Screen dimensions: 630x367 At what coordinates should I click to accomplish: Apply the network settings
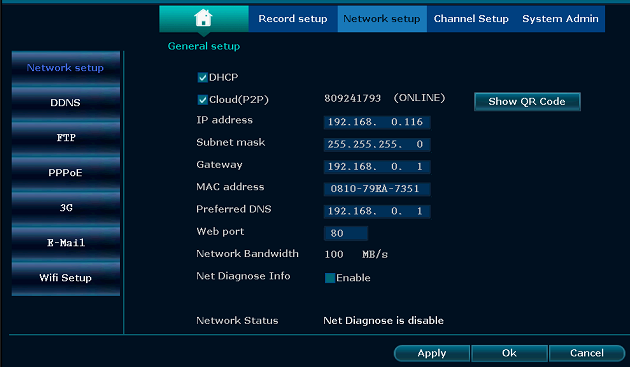[432, 353]
